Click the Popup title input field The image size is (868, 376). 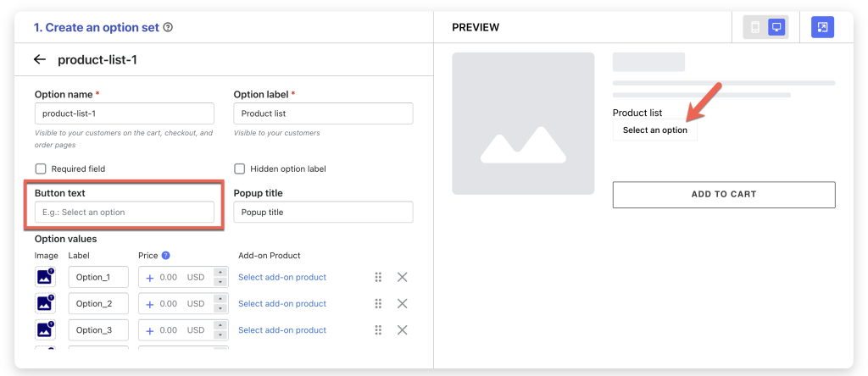coord(323,212)
